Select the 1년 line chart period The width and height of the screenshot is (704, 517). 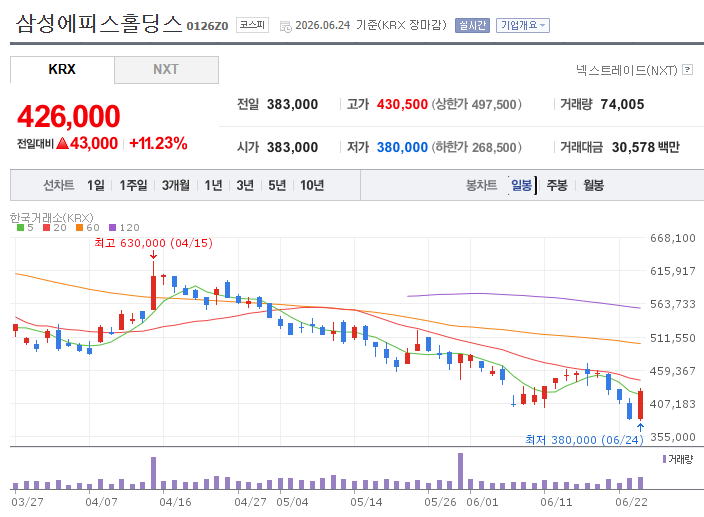[x=213, y=185]
